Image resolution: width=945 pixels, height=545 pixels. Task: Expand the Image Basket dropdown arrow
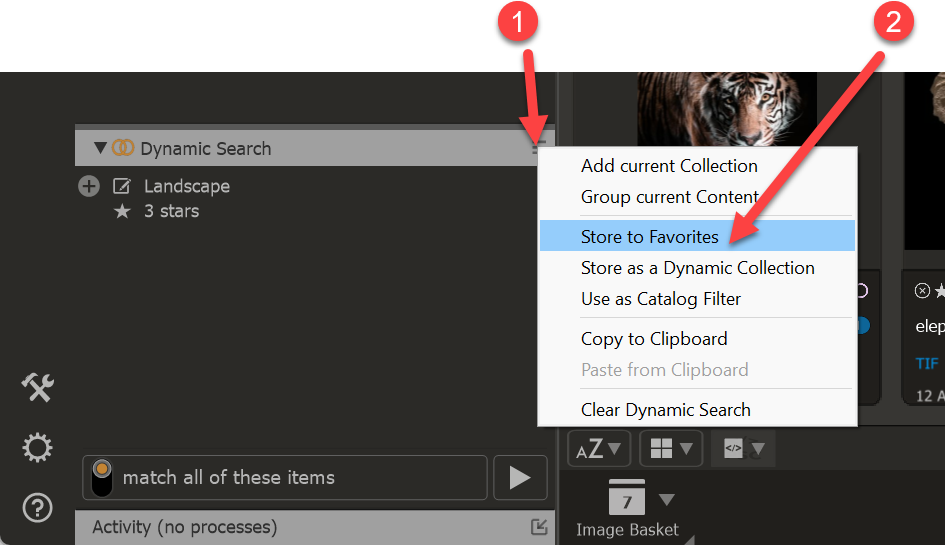[x=667, y=499]
